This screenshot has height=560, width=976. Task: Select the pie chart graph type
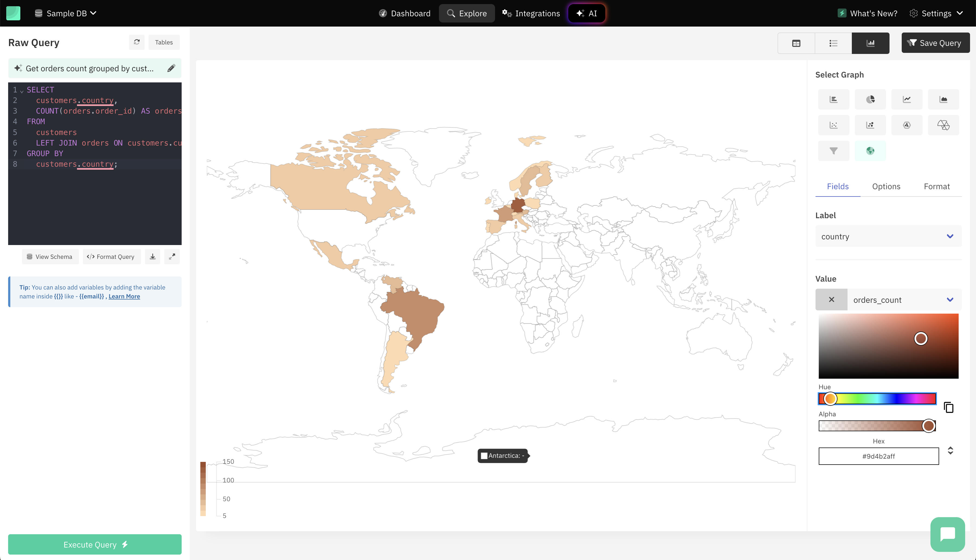pyautogui.click(x=870, y=99)
